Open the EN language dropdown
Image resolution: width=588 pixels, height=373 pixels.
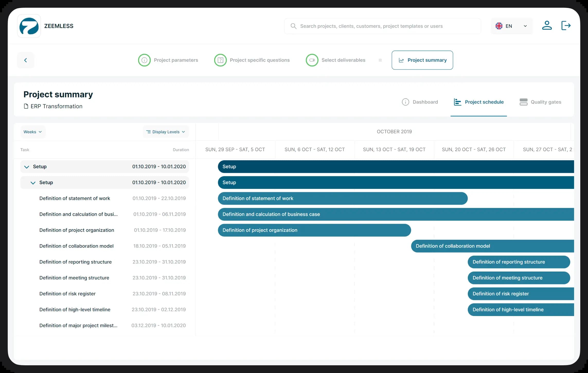511,26
